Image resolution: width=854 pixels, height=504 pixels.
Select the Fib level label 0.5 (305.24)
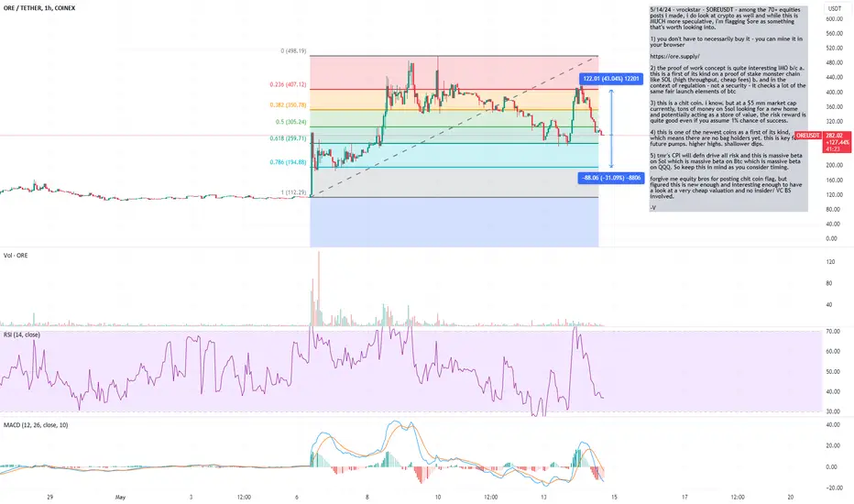pos(290,122)
